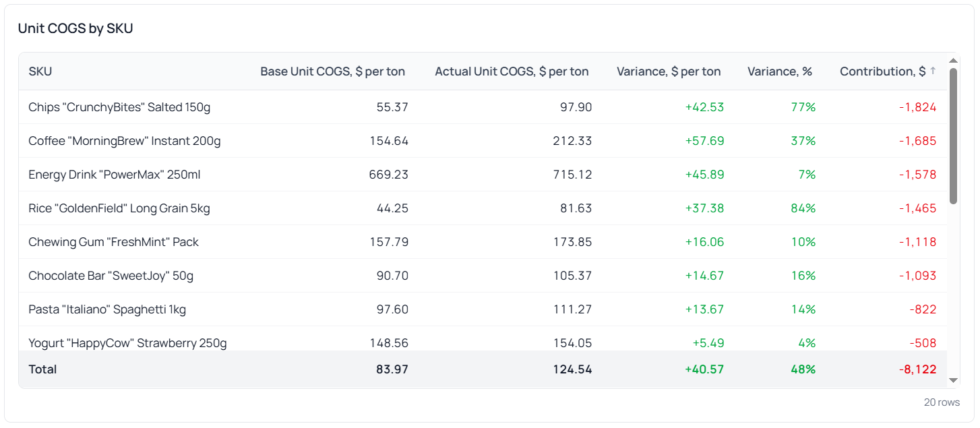Select the Coffee "MorningBrew" Instant 200g row
Viewport: 980px width, 428px height.
point(124,141)
